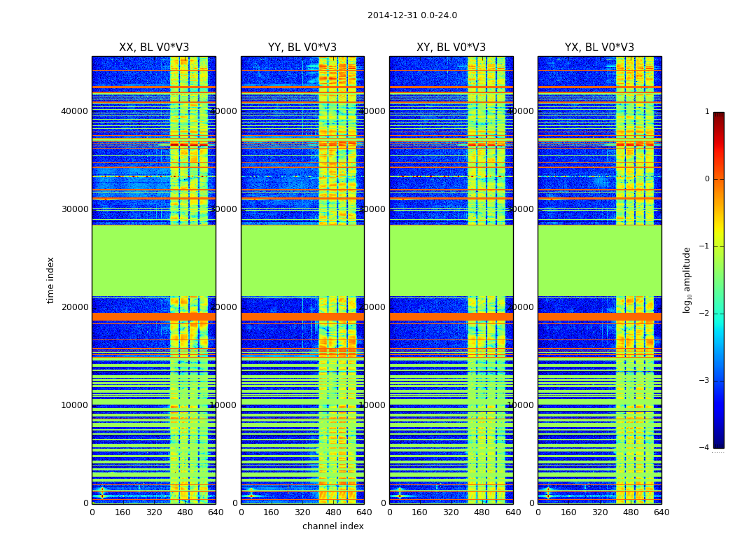Click the '40000' y-tick left of the XX panel
735x560 pixels.
[76, 111]
